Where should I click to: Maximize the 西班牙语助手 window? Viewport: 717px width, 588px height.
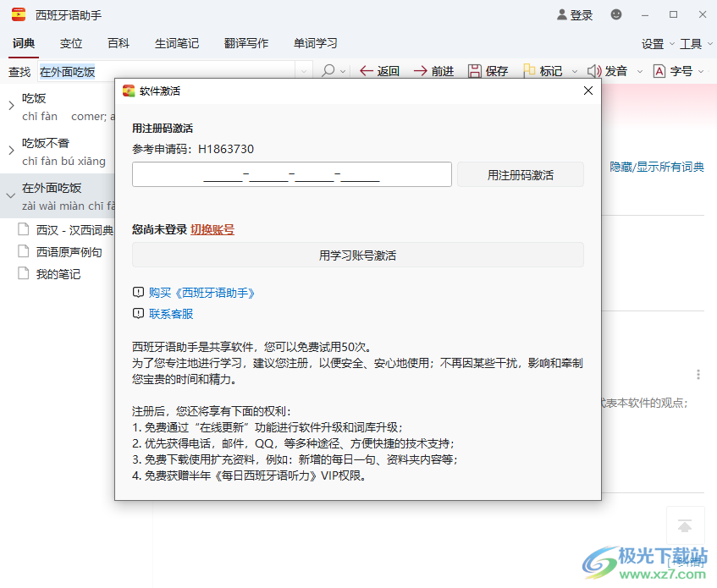pos(673,14)
